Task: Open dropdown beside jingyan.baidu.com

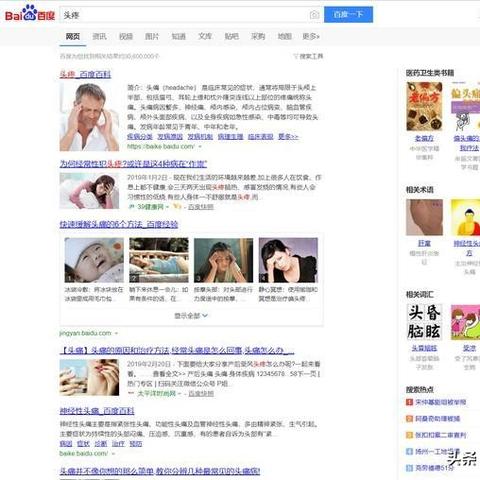Action: click(116, 333)
